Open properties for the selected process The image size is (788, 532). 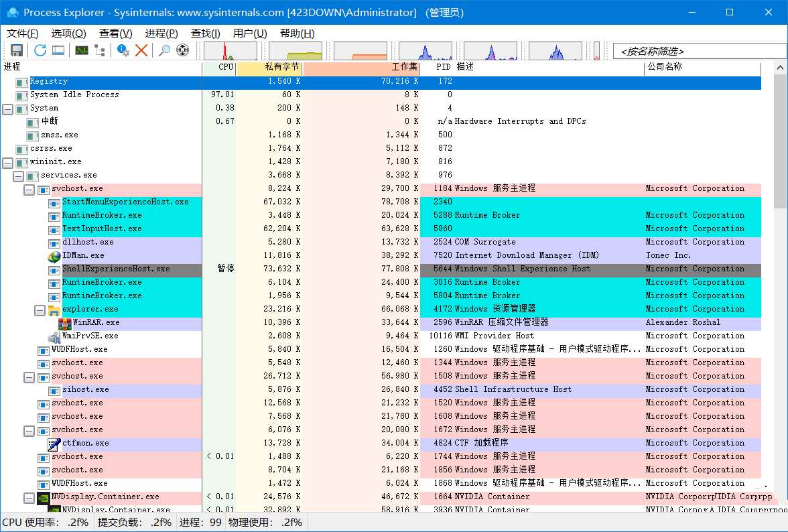pos(123,50)
